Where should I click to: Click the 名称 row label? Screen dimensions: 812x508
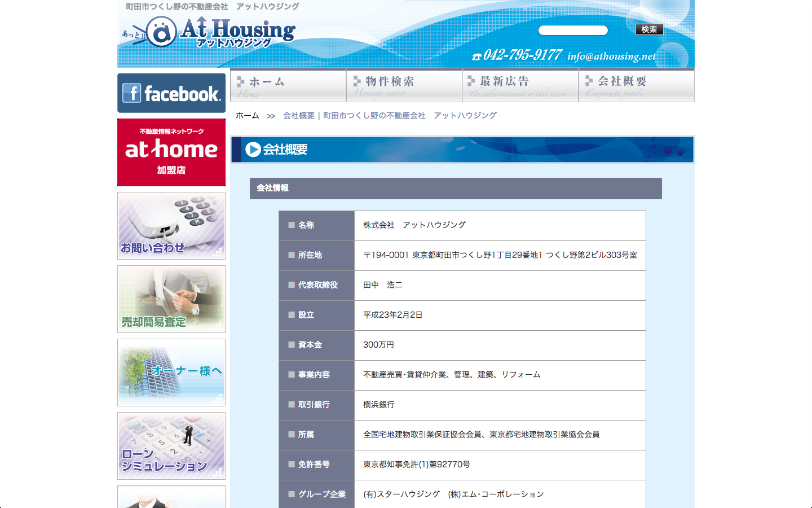pyautogui.click(x=306, y=225)
